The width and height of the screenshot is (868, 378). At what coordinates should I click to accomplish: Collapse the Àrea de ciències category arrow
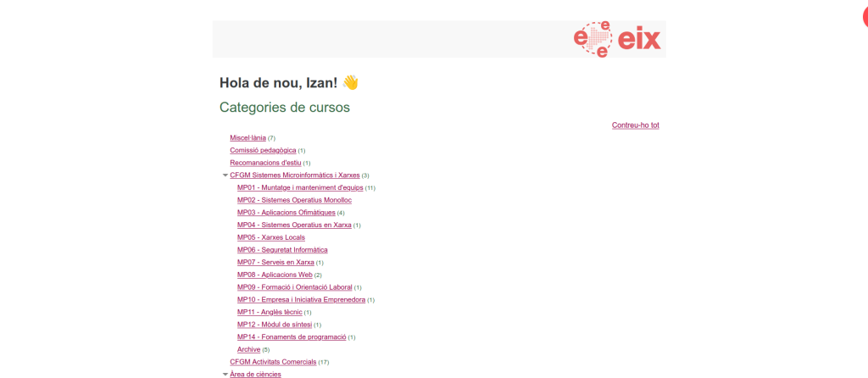(225, 374)
